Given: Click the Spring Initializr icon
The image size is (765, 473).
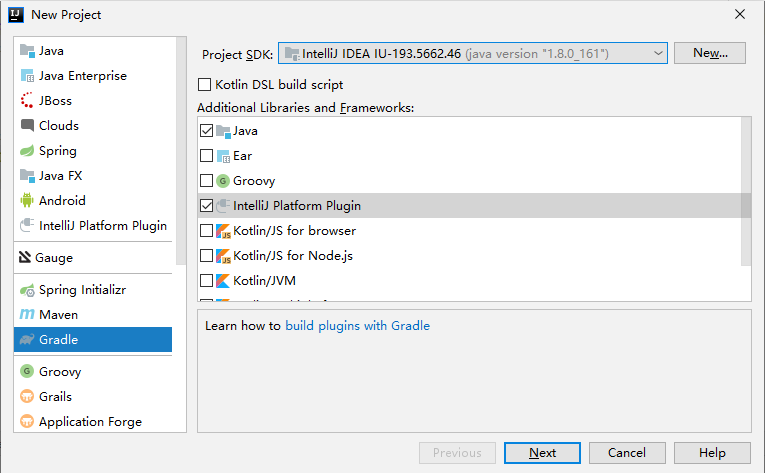Looking at the screenshot, I should tap(27, 290).
